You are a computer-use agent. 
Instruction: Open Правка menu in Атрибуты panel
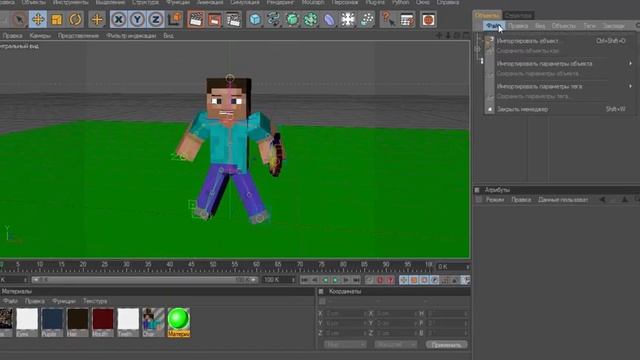tap(521, 200)
